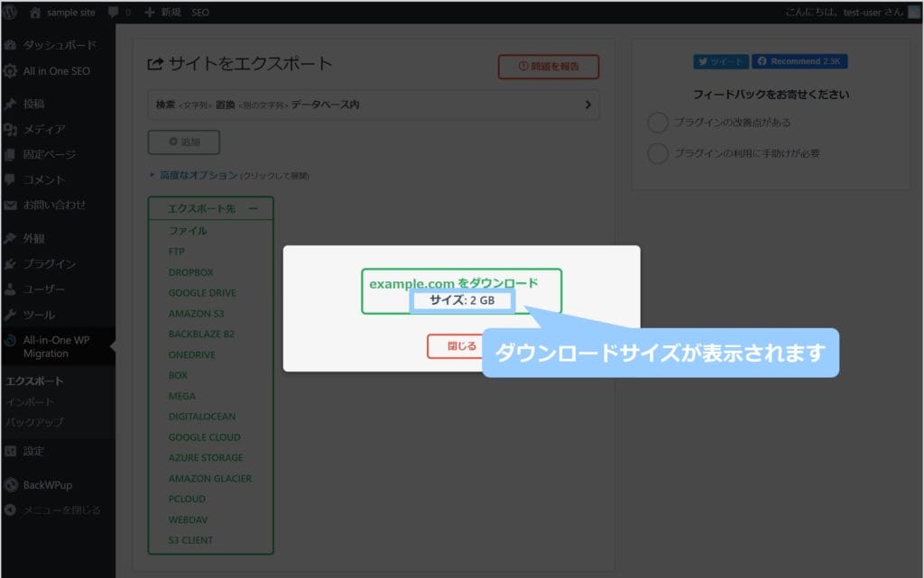The image size is (924, 578).
Task: Select the プラグインの改善点がある feedback option
Action: [x=658, y=123]
